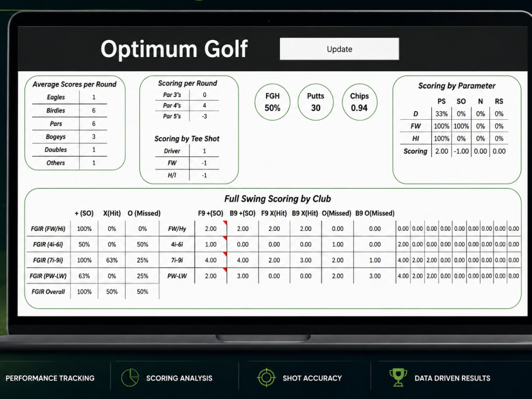The image size is (532, 399).
Task: Select the Par 5's score cell
Action: point(204,117)
